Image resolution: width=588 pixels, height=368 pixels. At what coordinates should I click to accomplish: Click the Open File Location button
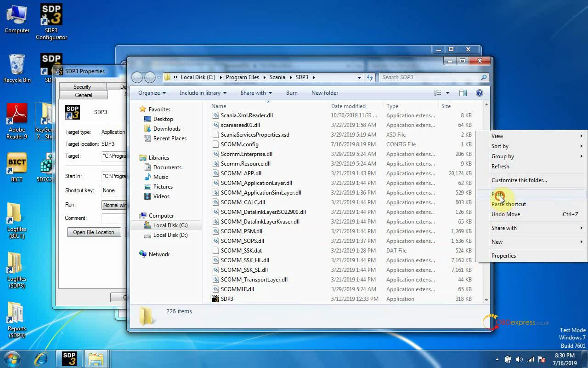click(x=94, y=232)
